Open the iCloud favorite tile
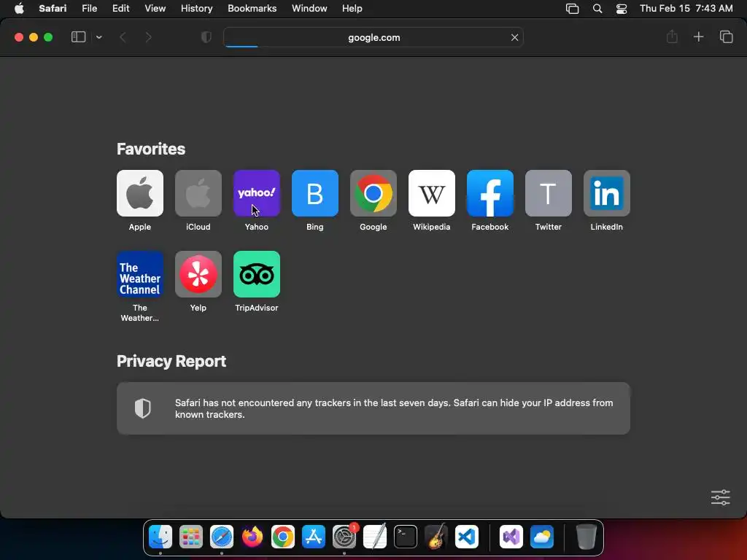 click(198, 193)
